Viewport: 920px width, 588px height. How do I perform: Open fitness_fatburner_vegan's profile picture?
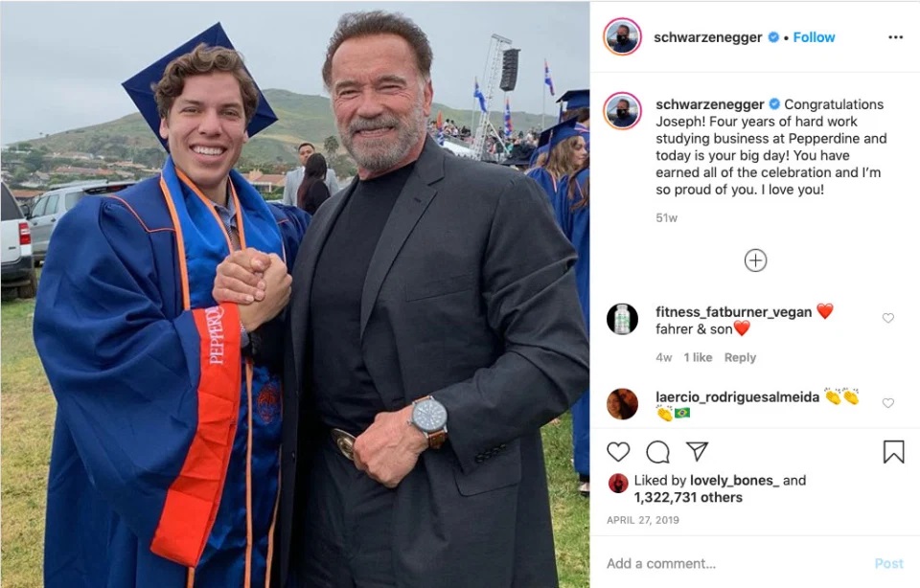622,319
